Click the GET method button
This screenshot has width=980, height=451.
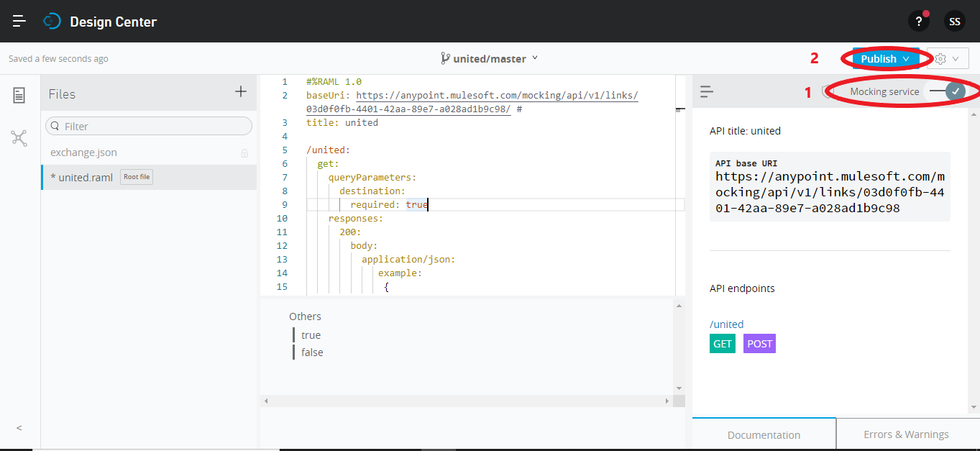[x=722, y=344]
